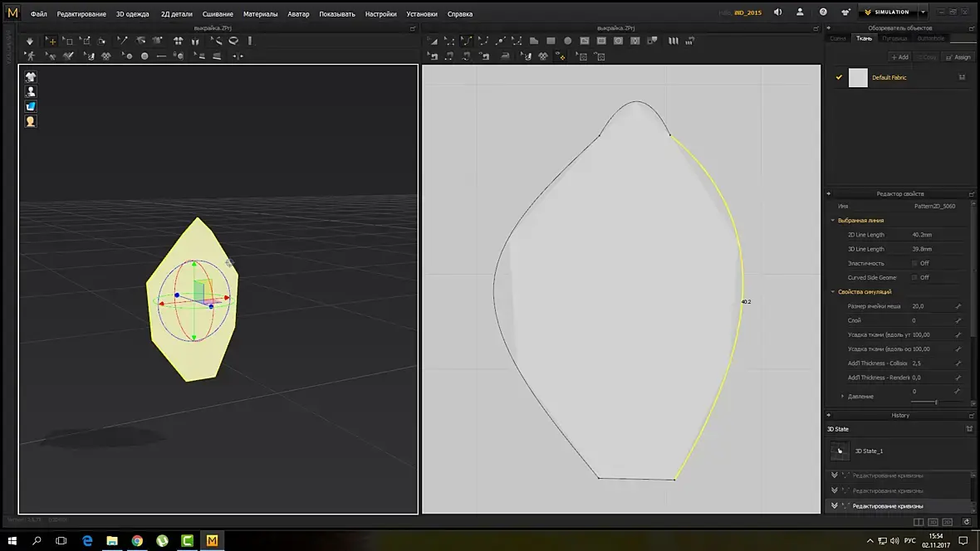The height and width of the screenshot is (551, 980).
Task: Click the Assign button
Action: coord(958,57)
